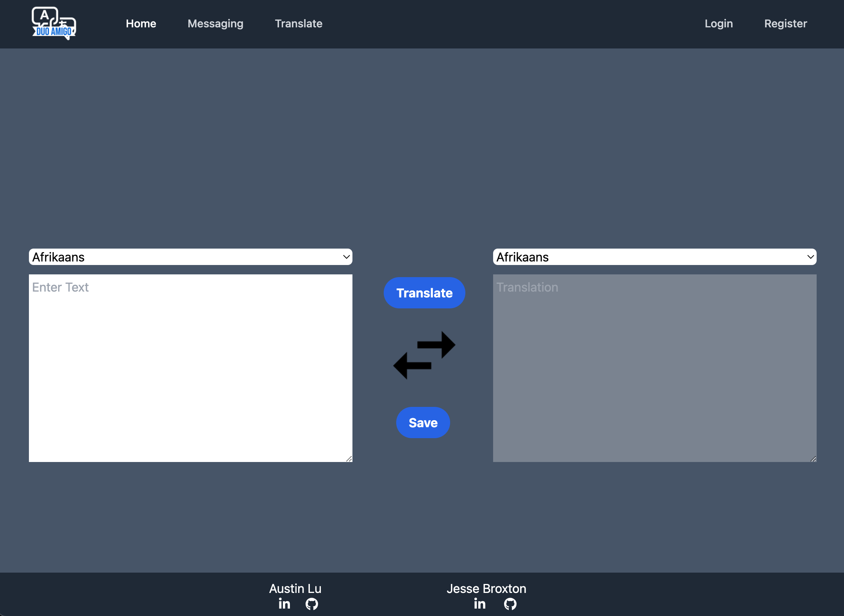Open the Messaging nav item
The image size is (844, 616).
215,24
